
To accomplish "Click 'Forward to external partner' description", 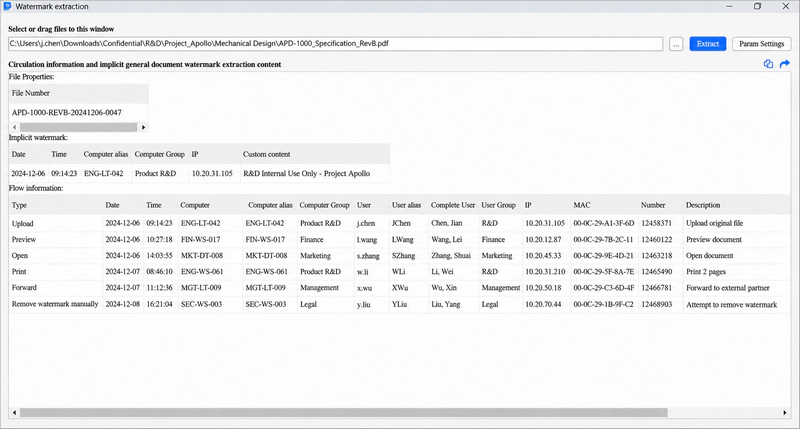I will point(728,288).
